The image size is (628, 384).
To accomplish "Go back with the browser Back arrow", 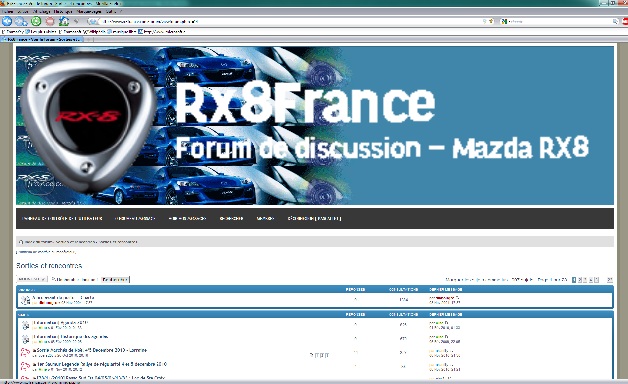I will tap(7, 21).
